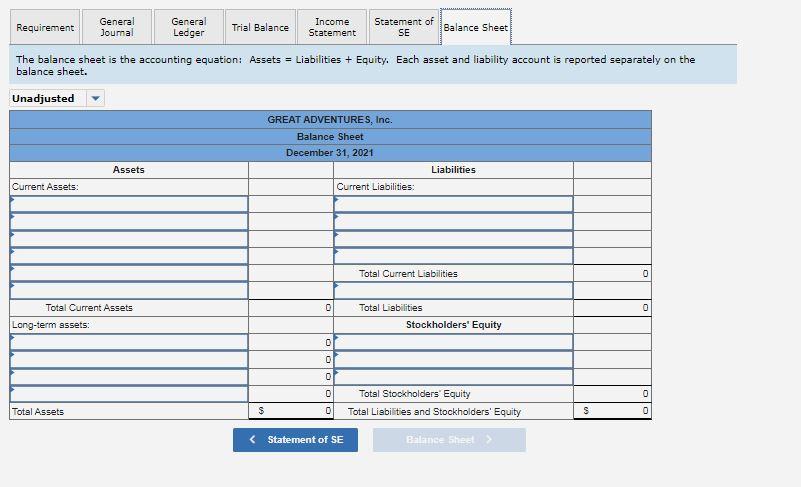
Task: Click the Total Stockholders' Equity amount cell
Action: click(612, 393)
